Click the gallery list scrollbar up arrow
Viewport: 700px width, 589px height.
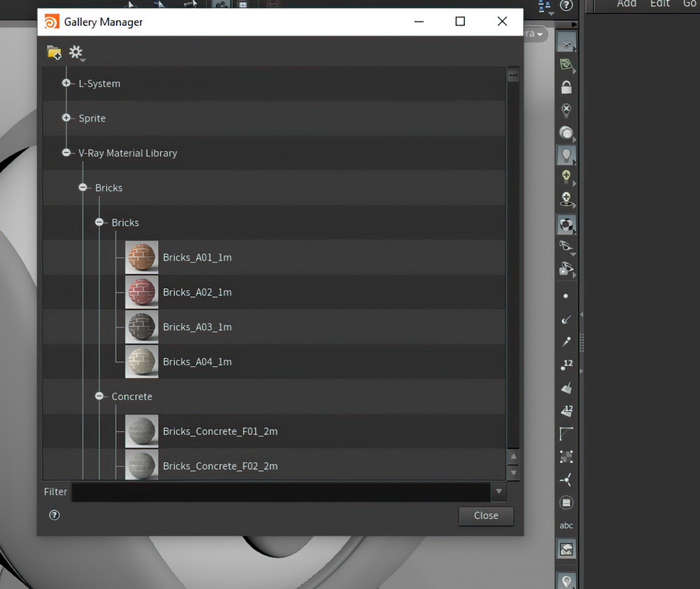click(513, 457)
